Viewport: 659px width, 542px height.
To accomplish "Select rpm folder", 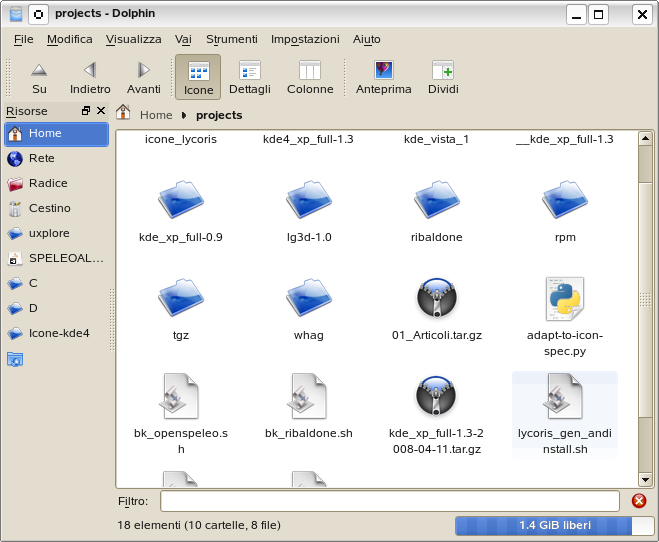I will click(x=565, y=212).
